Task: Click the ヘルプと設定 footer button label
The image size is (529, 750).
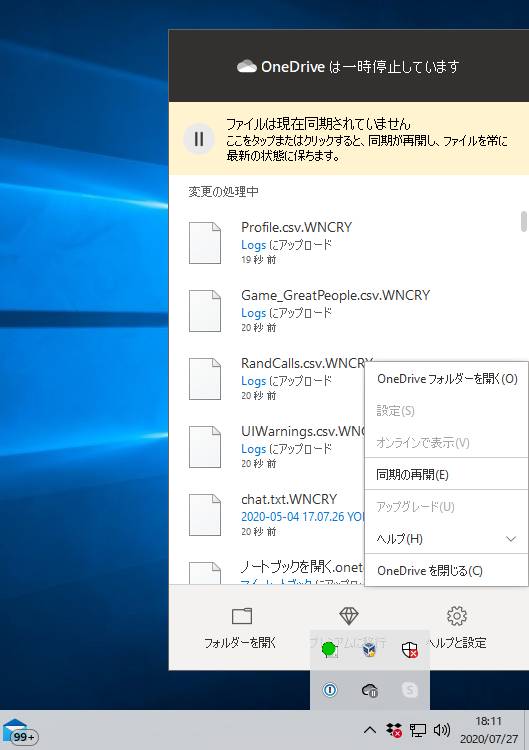Action: click(x=457, y=643)
